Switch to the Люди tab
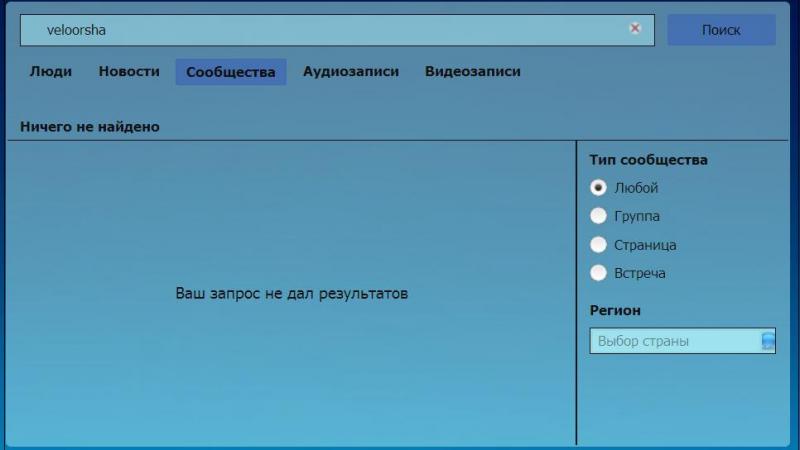This screenshot has width=800, height=450. 51,71
